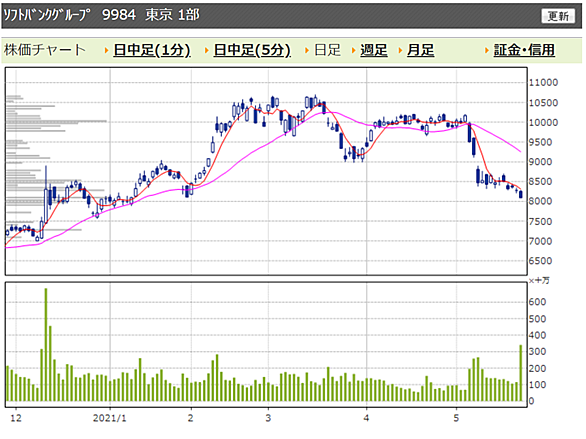Click the arrow icon before 週足
Image resolution: width=586 pixels, height=439 pixels.
point(354,50)
